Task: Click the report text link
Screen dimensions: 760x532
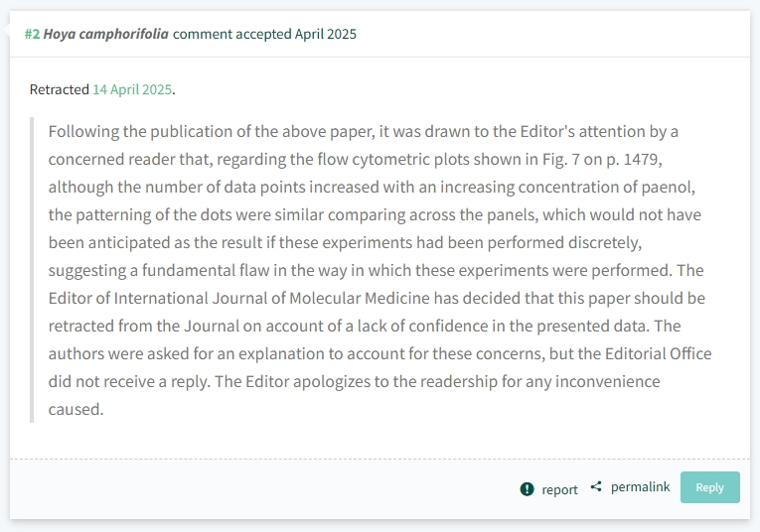Action: (560, 489)
